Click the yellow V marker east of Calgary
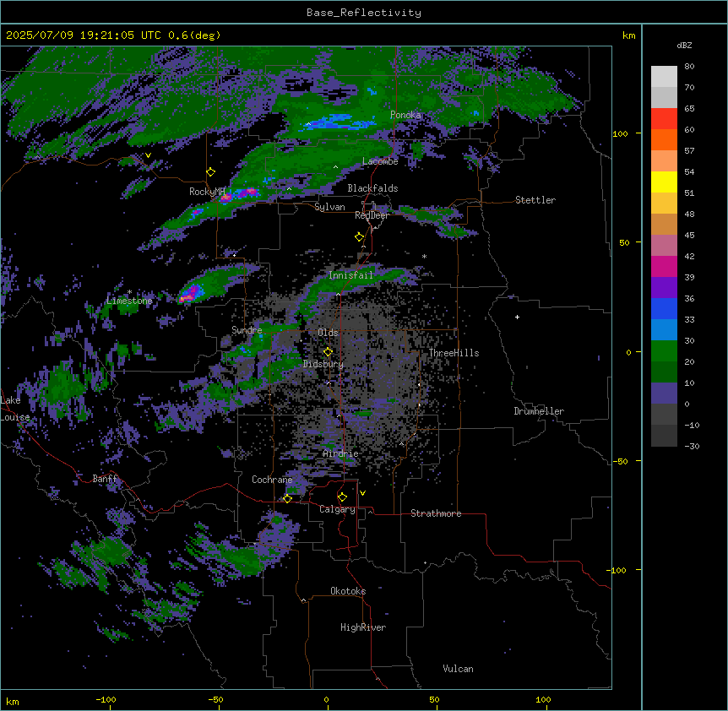Screen dimensions: 728x711 [x=362, y=493]
